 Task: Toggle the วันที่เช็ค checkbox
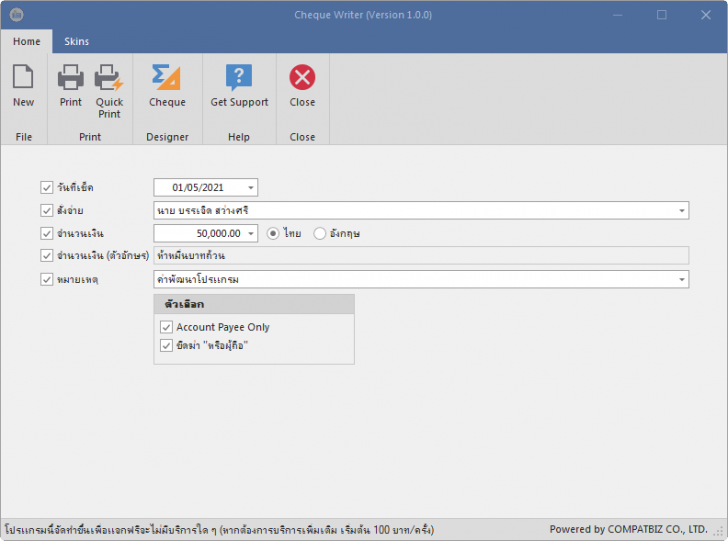46,188
